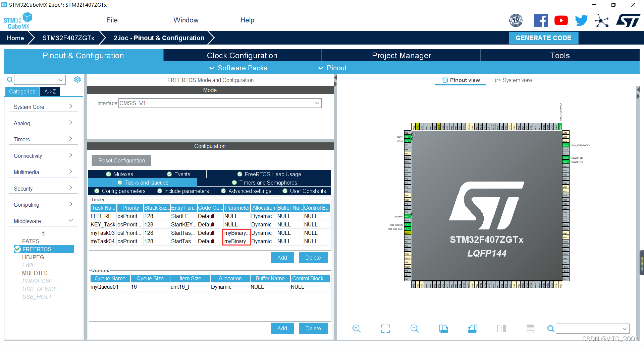Expand the Pinout menu
The width and height of the screenshot is (644, 345).
click(x=332, y=68)
